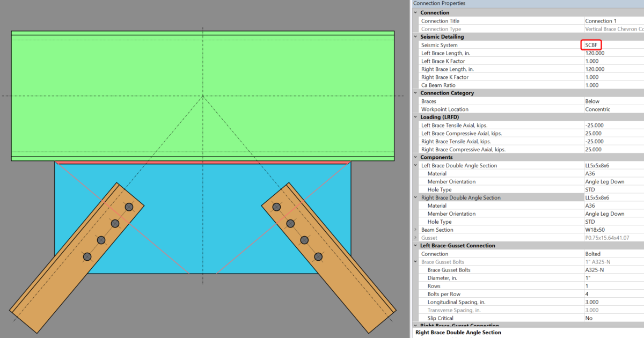Collapse the Loading (LRFD) section

click(x=415, y=117)
